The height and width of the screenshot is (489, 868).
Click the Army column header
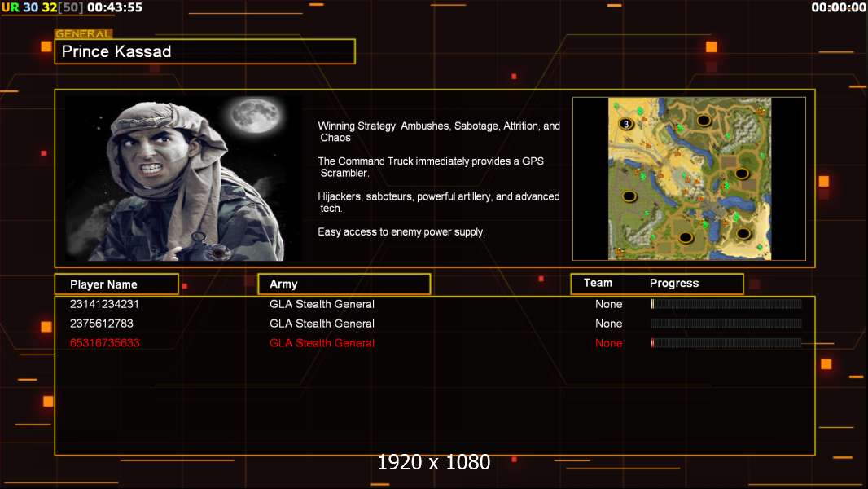click(344, 284)
